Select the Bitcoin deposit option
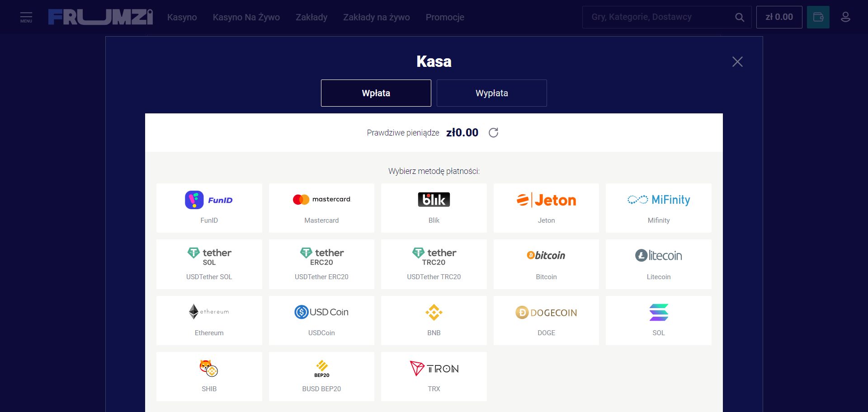This screenshot has height=412, width=868. tap(546, 264)
